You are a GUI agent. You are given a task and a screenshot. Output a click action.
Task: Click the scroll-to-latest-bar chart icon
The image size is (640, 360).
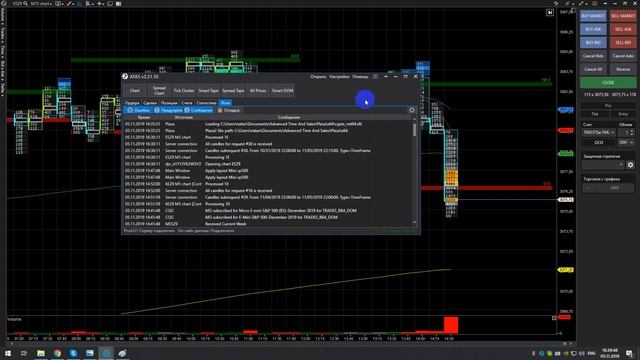(x=550, y=13)
